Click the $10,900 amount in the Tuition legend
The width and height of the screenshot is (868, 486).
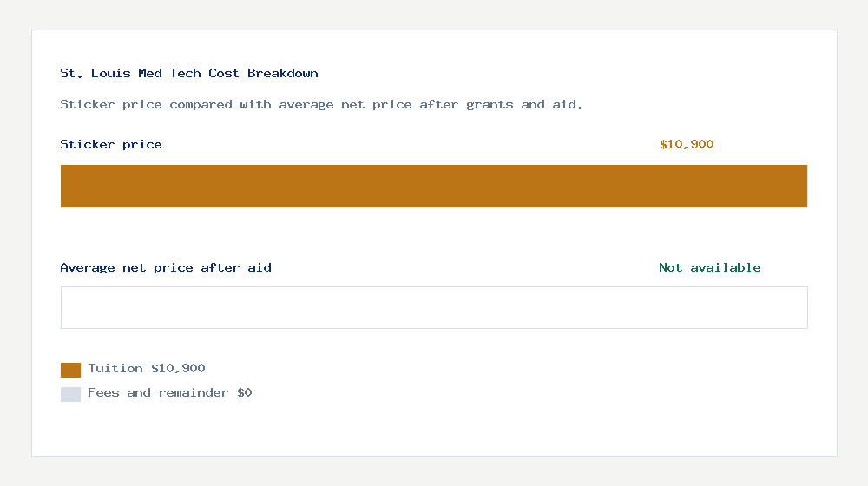coord(178,369)
